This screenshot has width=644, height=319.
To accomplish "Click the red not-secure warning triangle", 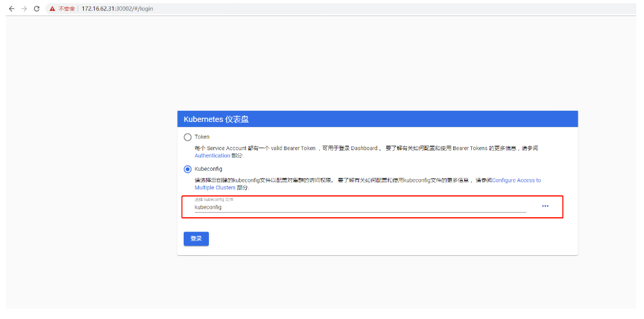I will [52, 8].
